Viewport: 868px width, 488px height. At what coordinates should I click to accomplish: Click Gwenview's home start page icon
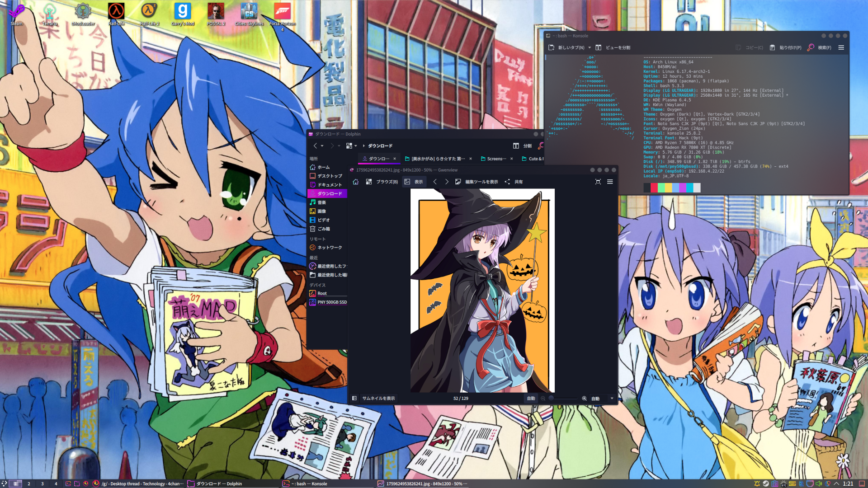pyautogui.click(x=356, y=182)
